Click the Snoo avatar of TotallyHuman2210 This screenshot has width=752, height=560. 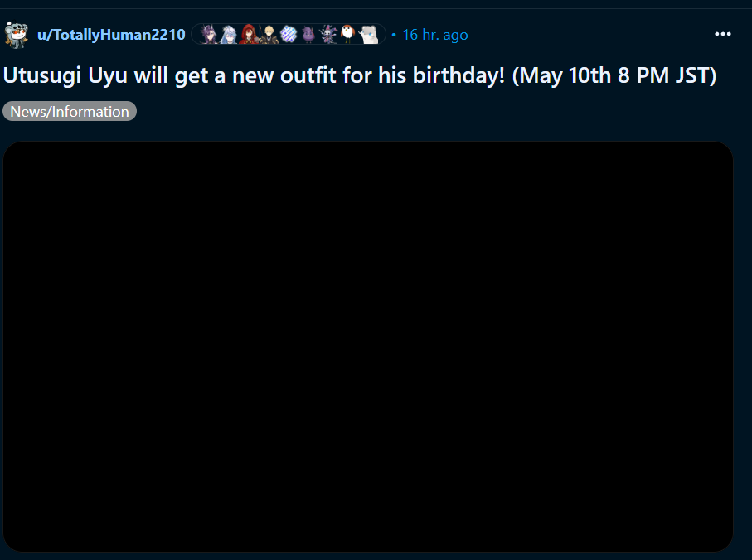coord(17,35)
